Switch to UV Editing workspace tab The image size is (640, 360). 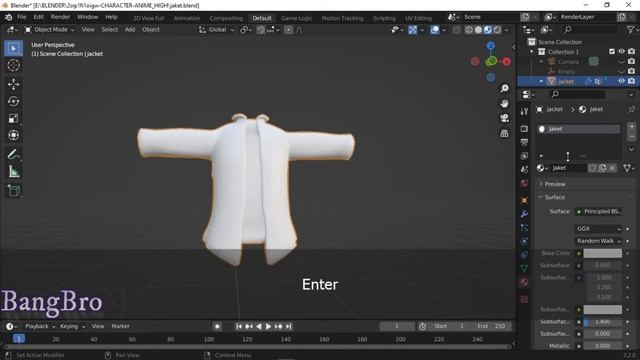418,18
